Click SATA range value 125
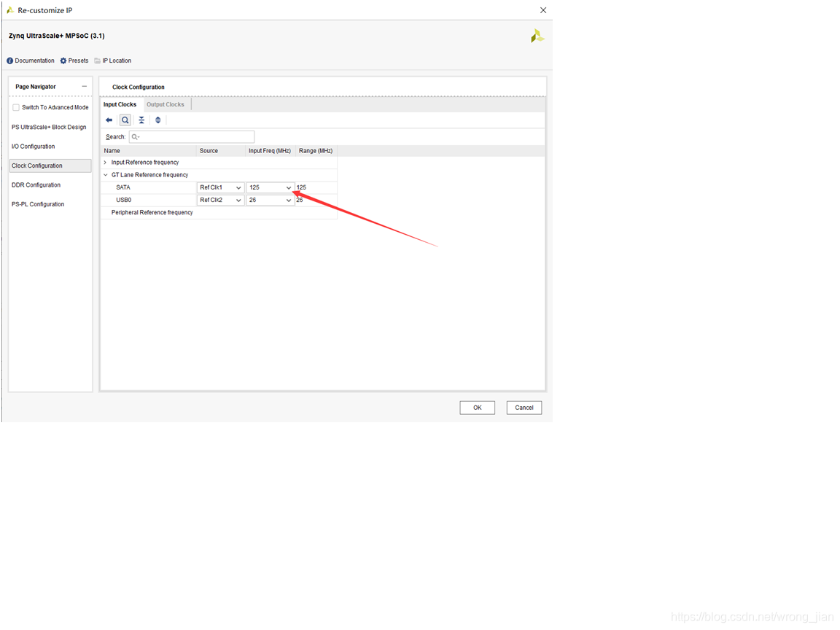 (x=302, y=187)
